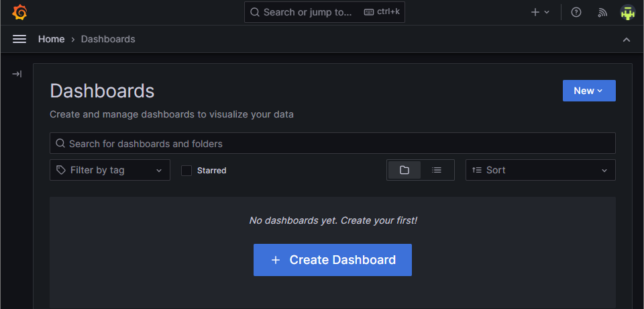Click the Grafana logo icon
Image resolution: width=644 pixels, height=309 pixels.
(19, 12)
